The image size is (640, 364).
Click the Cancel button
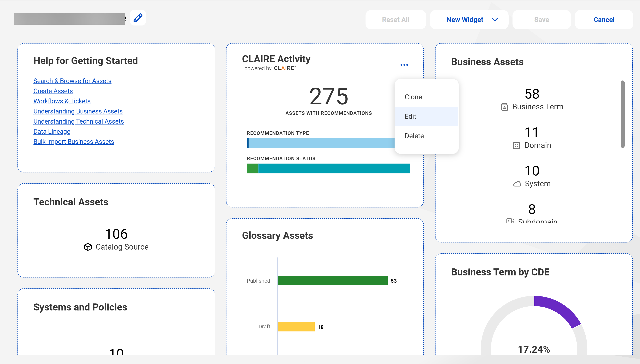(604, 20)
